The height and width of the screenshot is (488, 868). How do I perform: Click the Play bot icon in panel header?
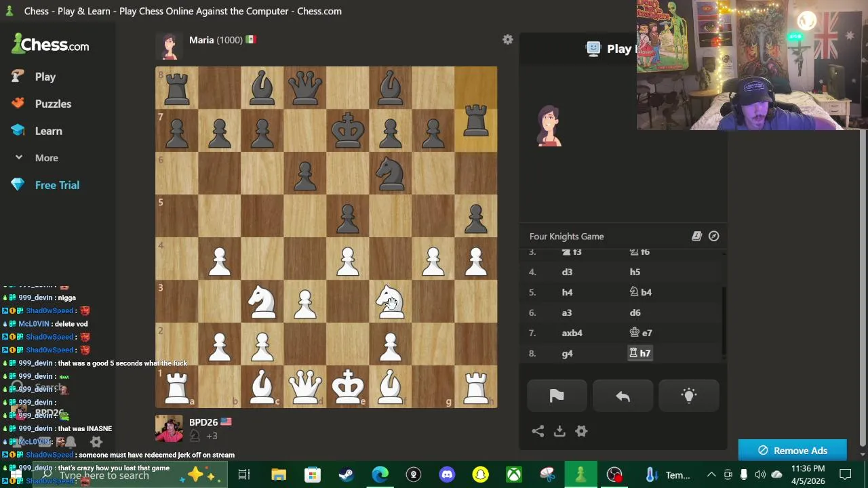pos(593,48)
